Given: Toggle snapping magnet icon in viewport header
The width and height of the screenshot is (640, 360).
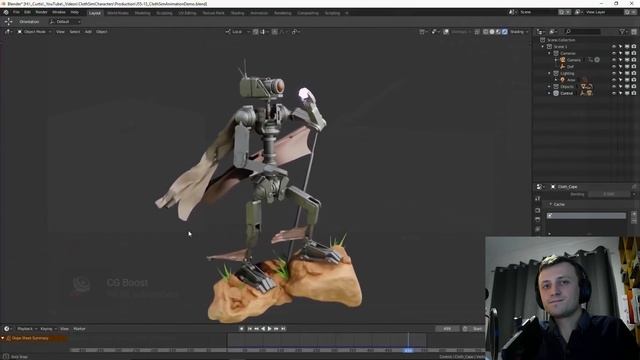Looking at the screenshot, I should point(256,31).
